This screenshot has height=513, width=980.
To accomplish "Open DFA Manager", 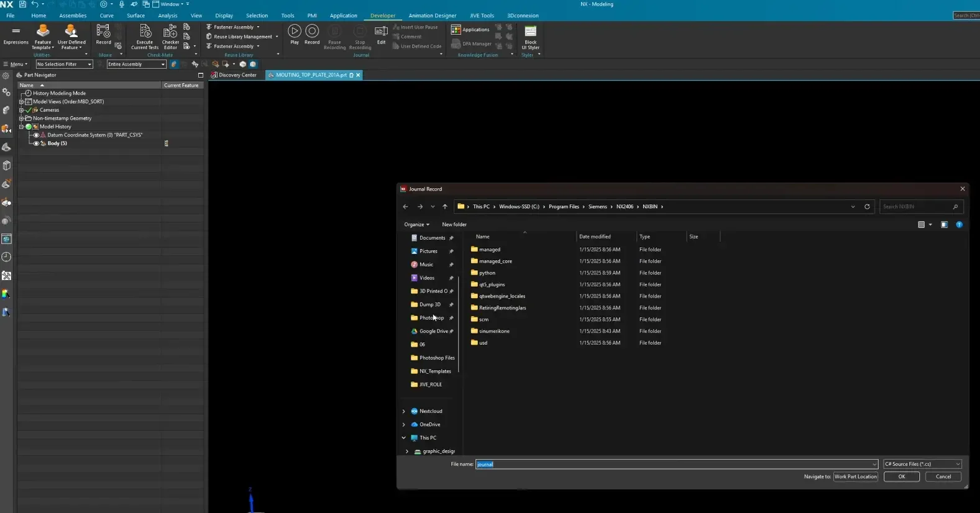I will tap(471, 43).
